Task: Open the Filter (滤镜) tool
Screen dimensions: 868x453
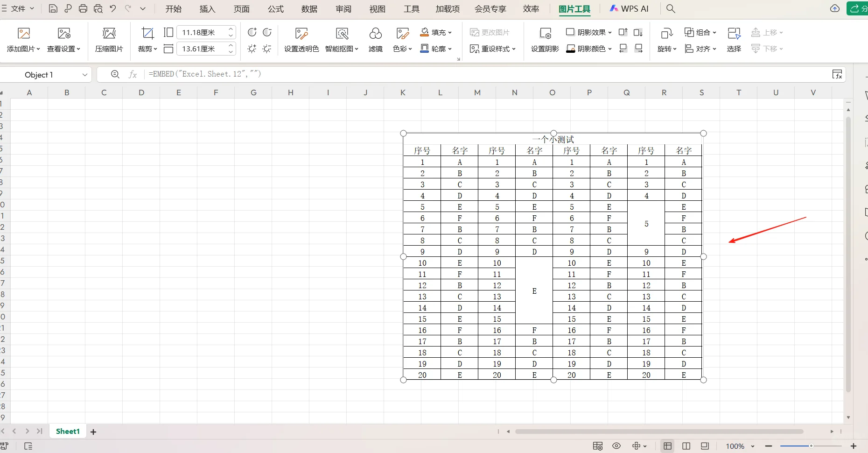Action: [376, 40]
